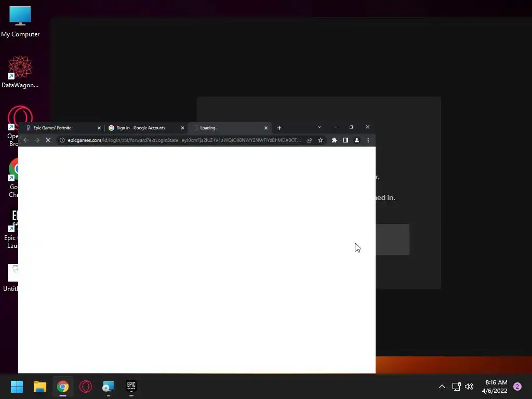Viewport: 532px width, 399px height.
Task: Launch Opera from the taskbar
Action: 86,387
